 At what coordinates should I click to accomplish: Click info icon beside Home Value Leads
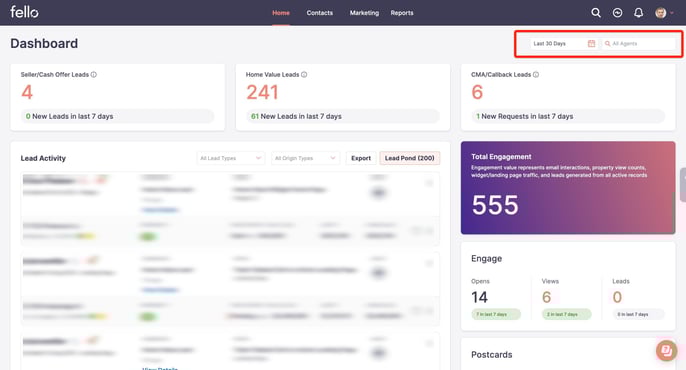coord(304,74)
